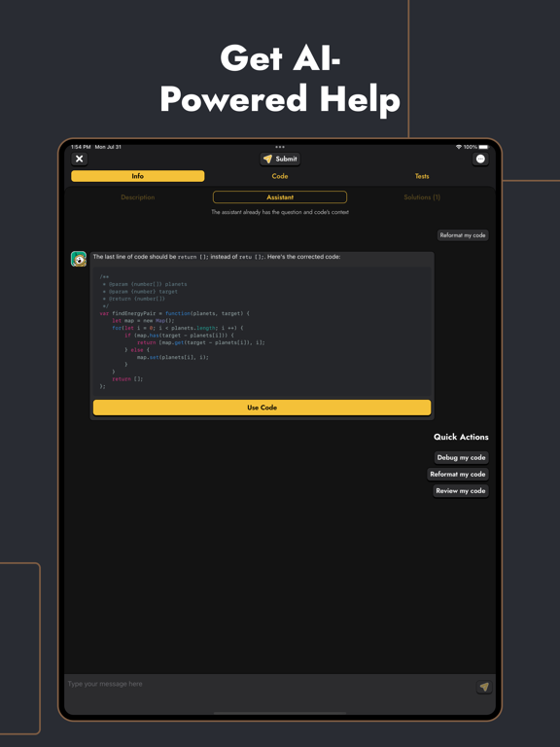This screenshot has width=560, height=747.
Task: Open the Tests tab
Action: pos(422,176)
